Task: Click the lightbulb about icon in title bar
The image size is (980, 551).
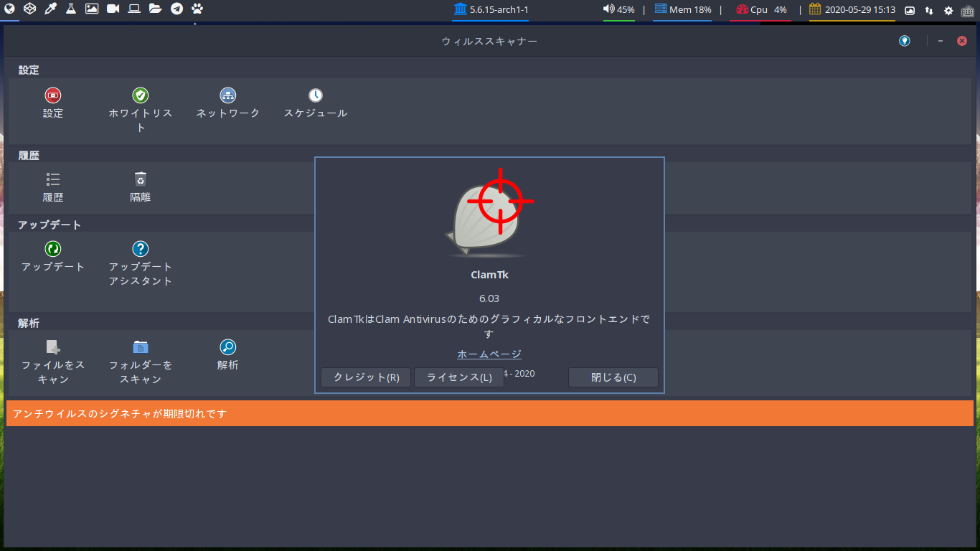Action: pos(905,41)
